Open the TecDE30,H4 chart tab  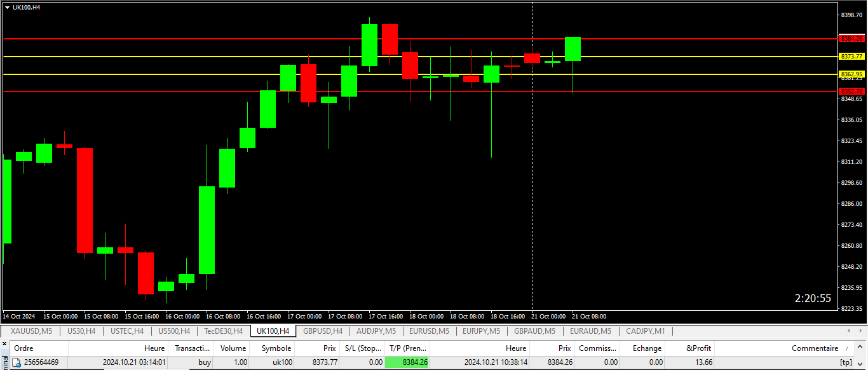[x=223, y=331]
